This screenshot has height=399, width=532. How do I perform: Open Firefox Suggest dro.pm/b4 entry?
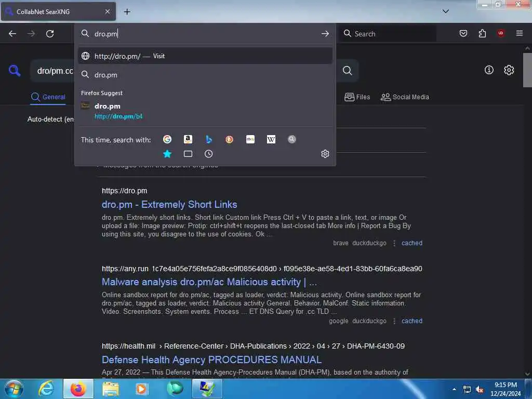tap(205, 111)
